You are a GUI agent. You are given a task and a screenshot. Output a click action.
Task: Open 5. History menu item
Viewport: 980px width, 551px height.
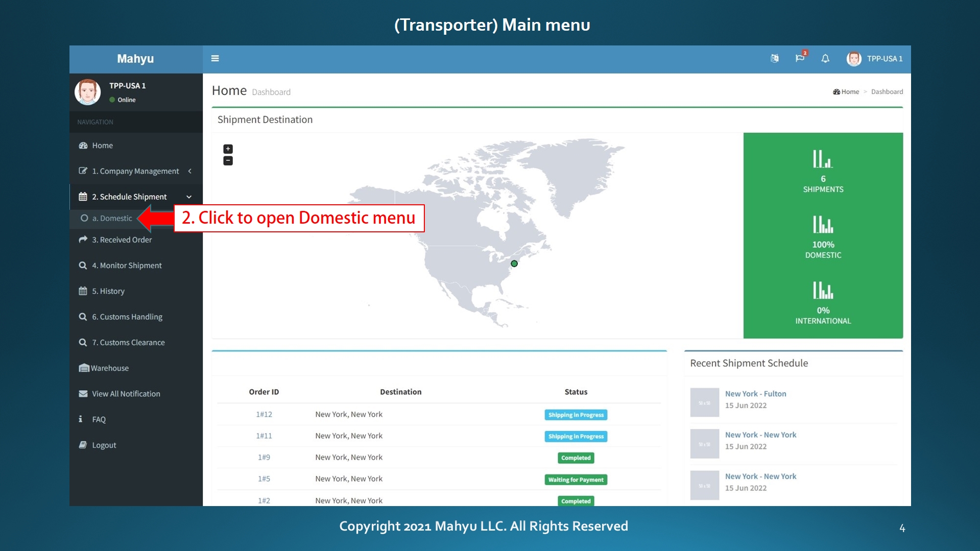[136, 291]
